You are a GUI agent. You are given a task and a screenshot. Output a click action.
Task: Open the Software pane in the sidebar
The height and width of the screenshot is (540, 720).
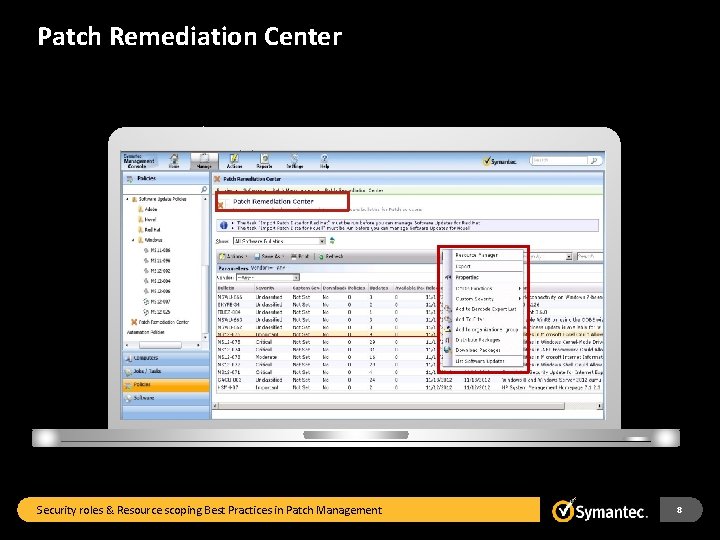(166, 398)
